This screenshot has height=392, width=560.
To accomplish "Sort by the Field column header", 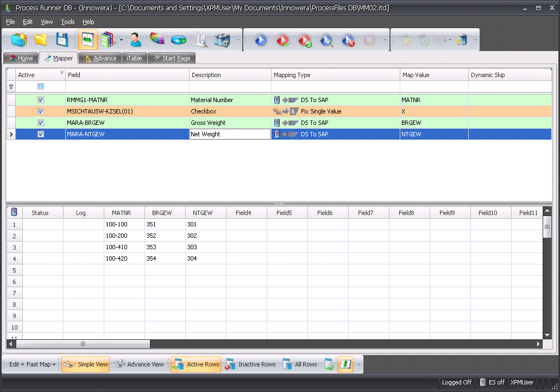I will point(127,75).
